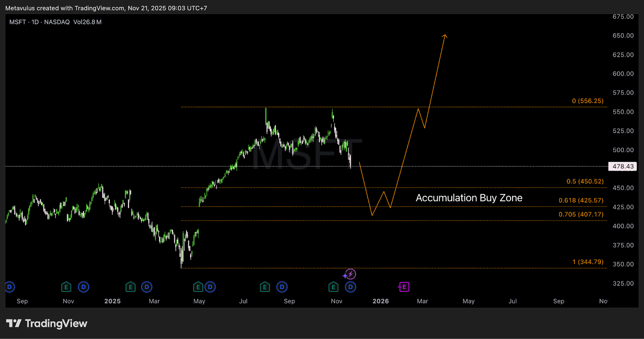Viewport: 644px width, 339px height.
Task: Click the 0.618 (425.57) Fibonacci label
Action: pos(581,201)
